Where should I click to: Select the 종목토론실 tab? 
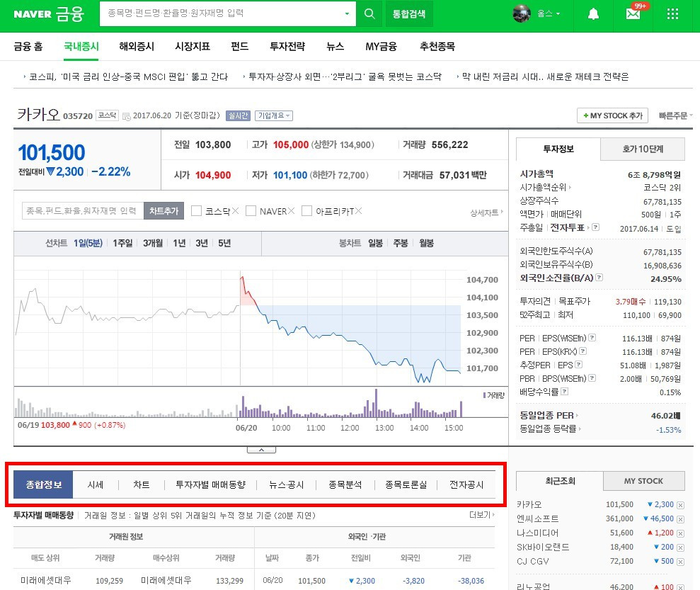(x=406, y=484)
